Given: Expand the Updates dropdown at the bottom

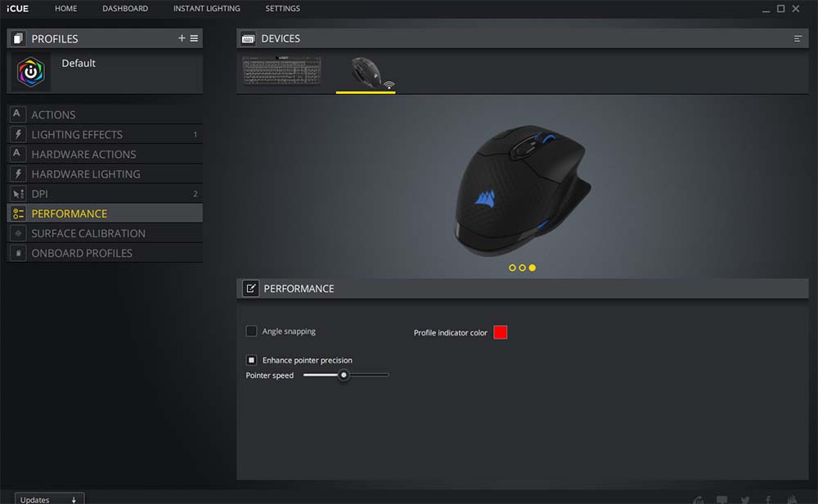Looking at the screenshot, I should 49,499.
